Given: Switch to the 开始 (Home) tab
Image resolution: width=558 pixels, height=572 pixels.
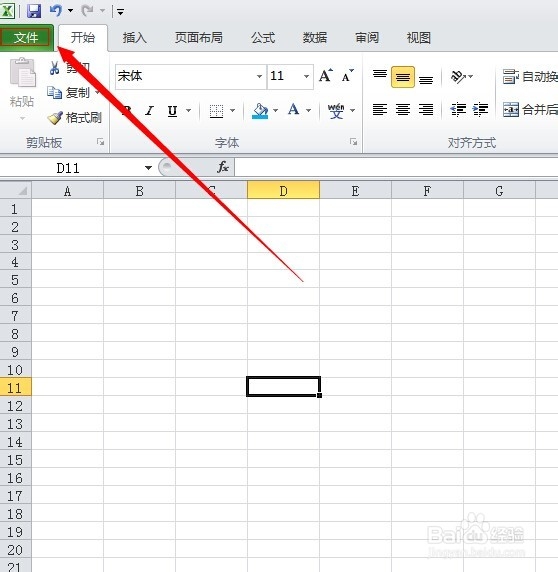Looking at the screenshot, I should pyautogui.click(x=83, y=38).
